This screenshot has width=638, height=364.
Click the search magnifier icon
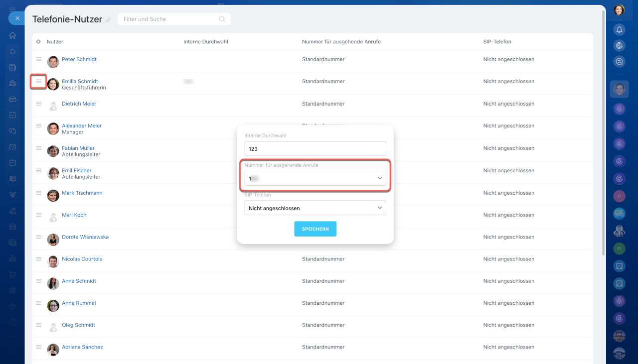click(x=222, y=19)
